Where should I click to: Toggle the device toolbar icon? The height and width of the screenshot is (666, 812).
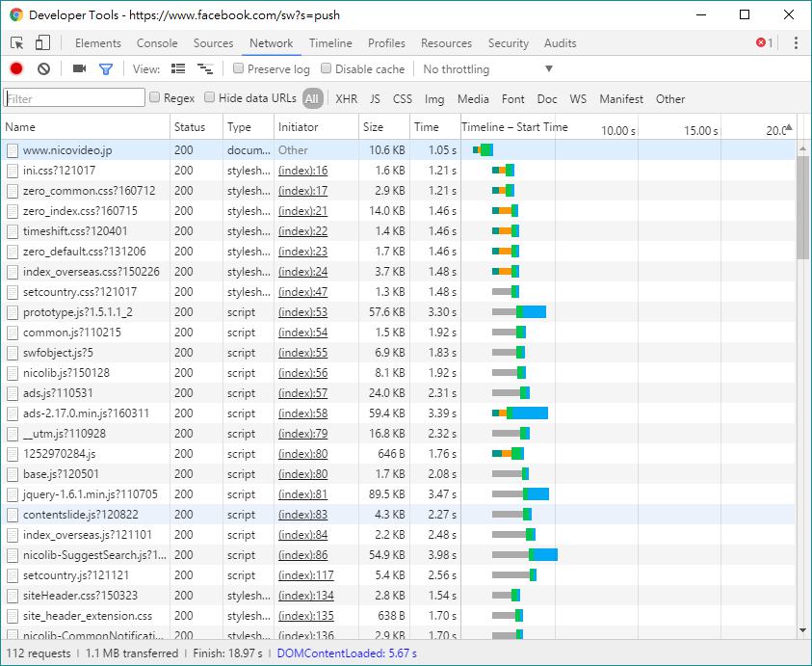tap(42, 43)
